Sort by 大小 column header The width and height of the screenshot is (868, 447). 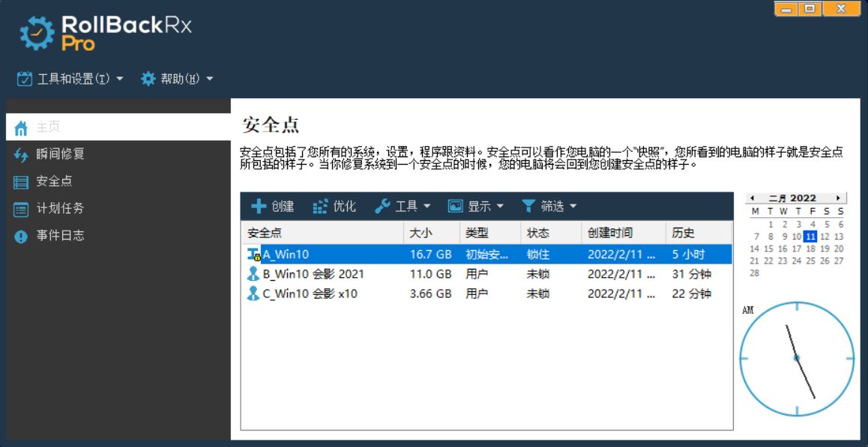[432, 233]
